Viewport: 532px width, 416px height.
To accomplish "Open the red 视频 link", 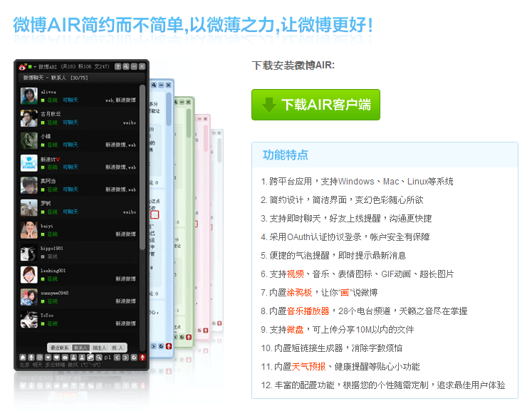I will 295,274.
